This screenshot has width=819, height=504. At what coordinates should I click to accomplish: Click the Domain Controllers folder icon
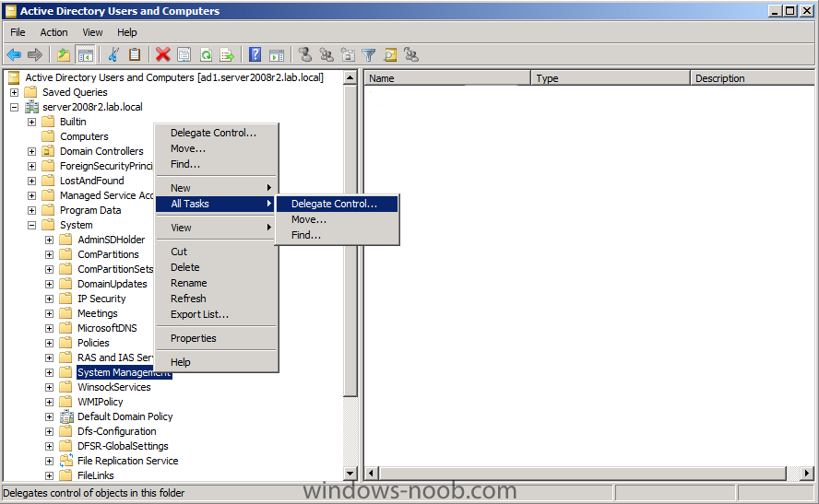(48, 151)
